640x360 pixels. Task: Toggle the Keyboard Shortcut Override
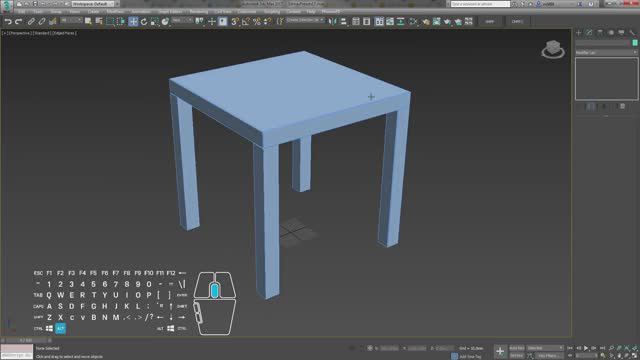pos(222,21)
